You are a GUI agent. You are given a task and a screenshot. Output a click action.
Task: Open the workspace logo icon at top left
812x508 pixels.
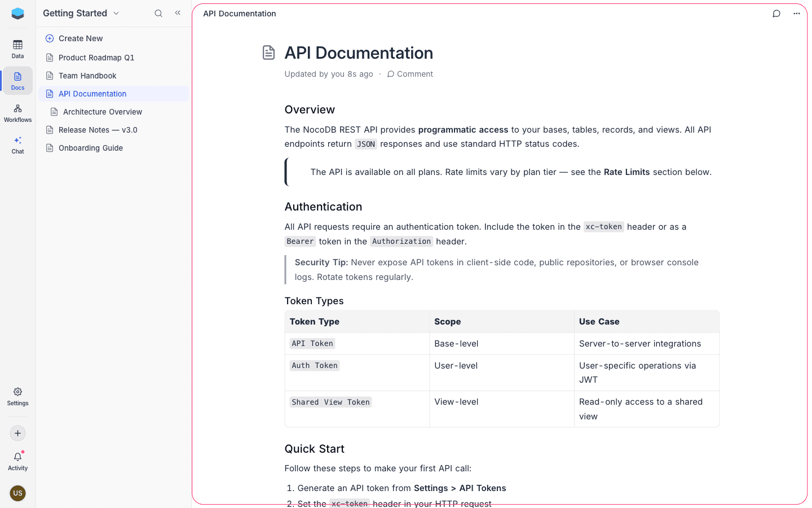point(17,13)
